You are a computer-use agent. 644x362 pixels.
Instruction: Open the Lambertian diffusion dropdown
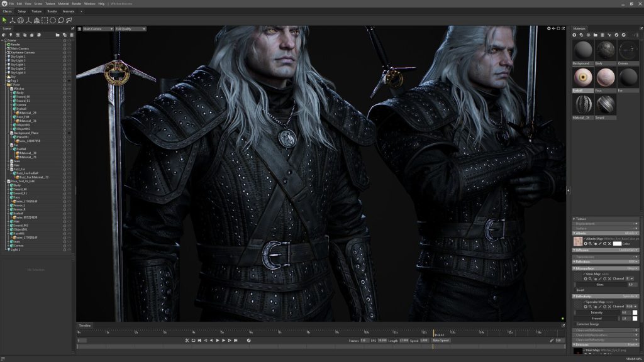pos(628,250)
